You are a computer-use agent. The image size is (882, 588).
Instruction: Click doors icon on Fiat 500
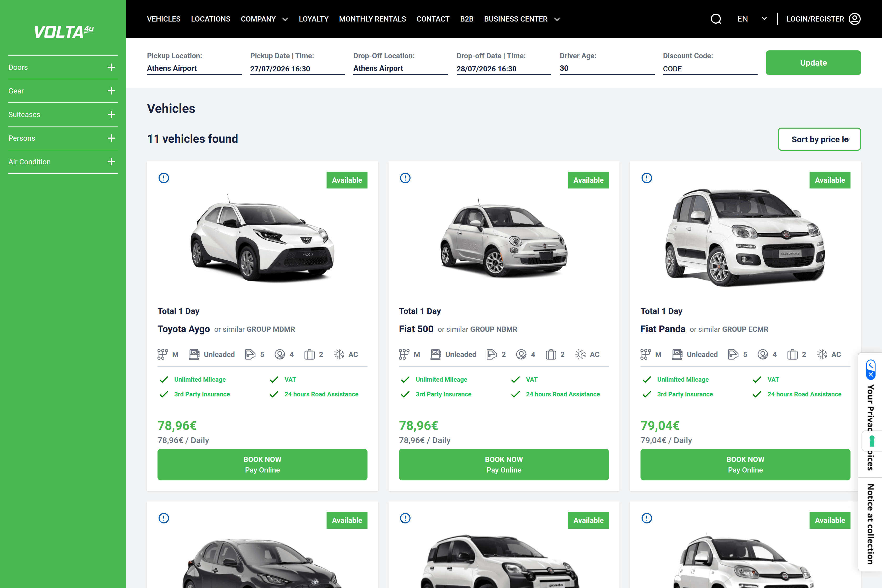tap(492, 354)
